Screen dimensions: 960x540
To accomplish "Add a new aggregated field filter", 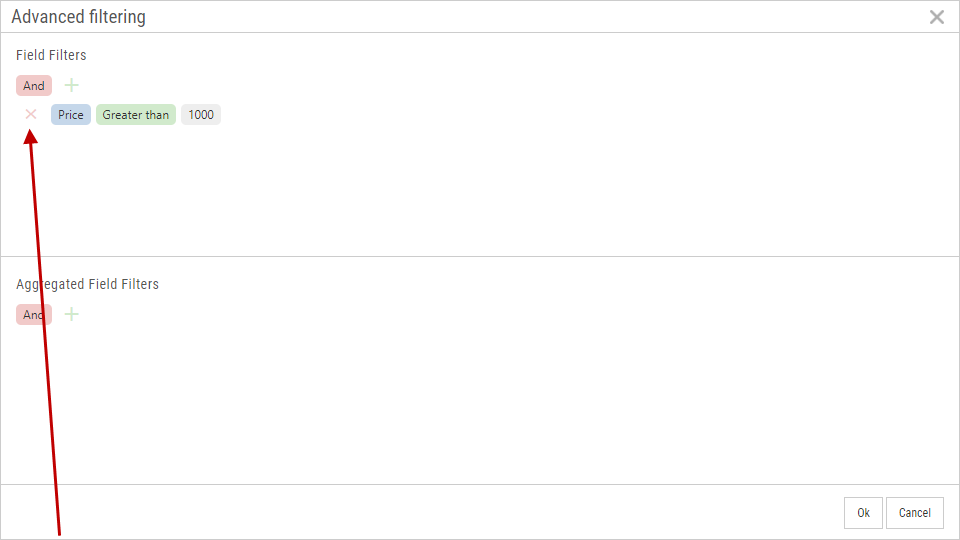I will coord(71,314).
